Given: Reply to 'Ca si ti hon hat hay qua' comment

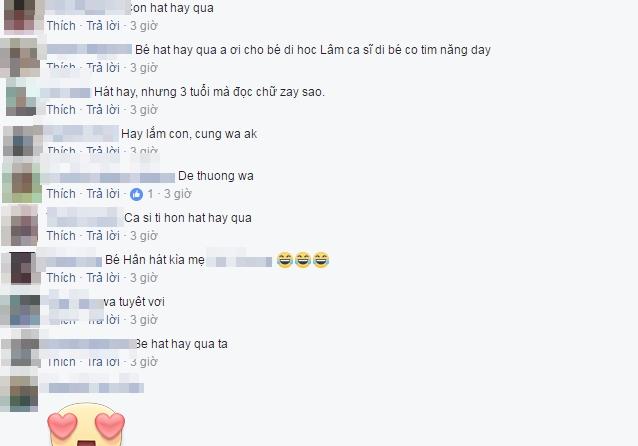Looking at the screenshot, I should click(103, 236).
